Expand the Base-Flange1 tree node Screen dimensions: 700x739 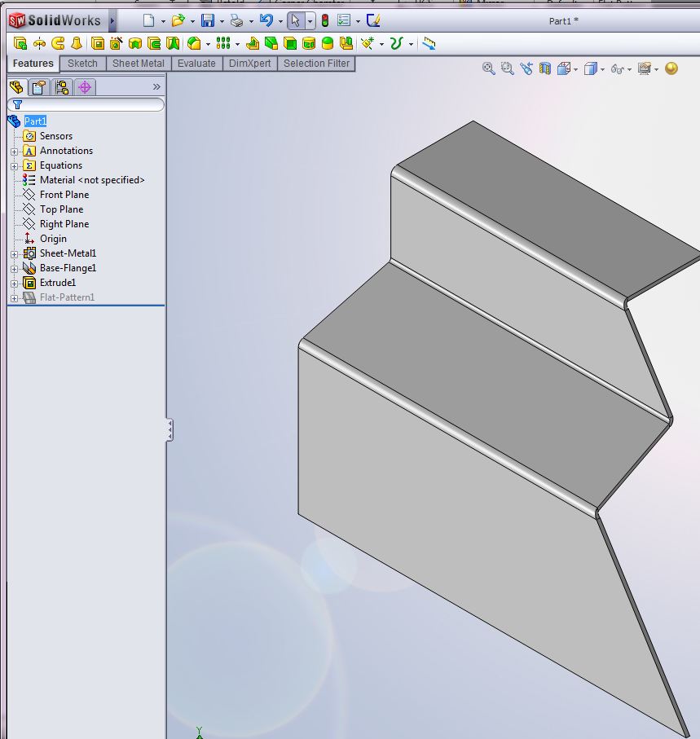coord(14,269)
